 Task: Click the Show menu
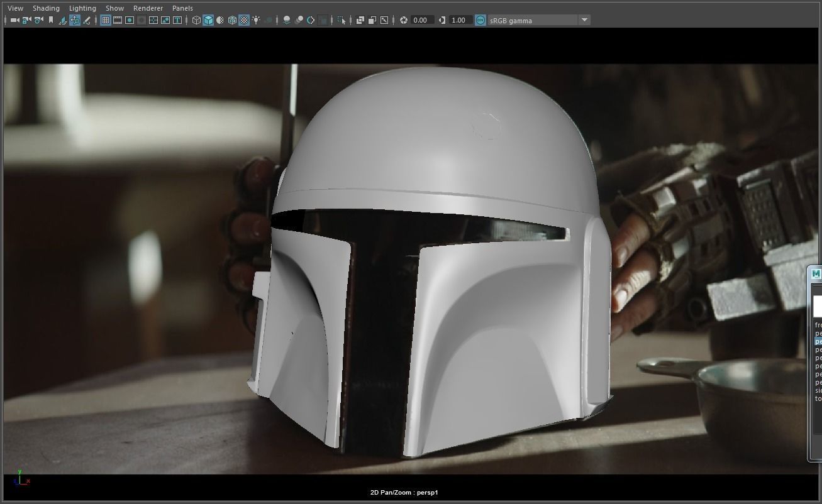coord(114,8)
